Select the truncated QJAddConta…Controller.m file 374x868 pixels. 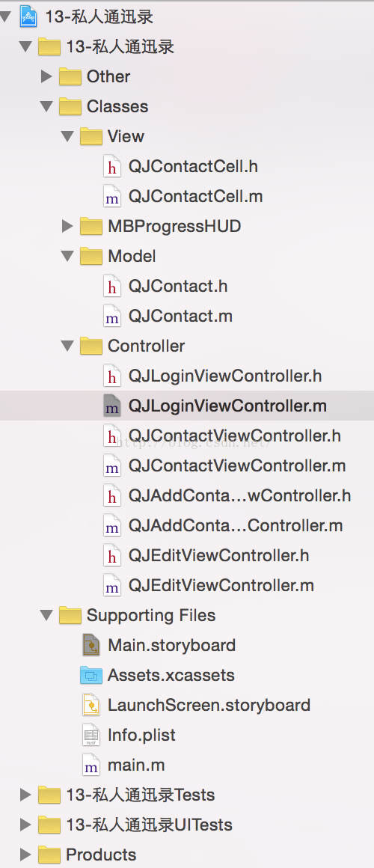(x=236, y=525)
